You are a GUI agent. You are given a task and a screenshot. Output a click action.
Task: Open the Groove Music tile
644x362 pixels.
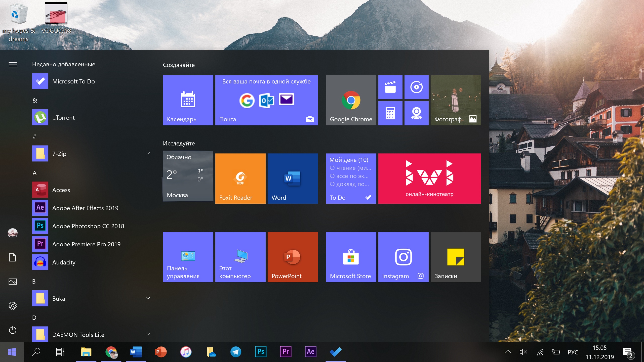pyautogui.click(x=416, y=87)
